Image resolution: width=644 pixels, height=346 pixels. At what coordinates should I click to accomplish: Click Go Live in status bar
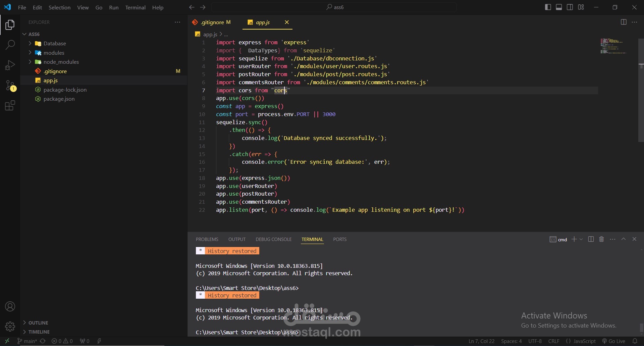pyautogui.click(x=613, y=341)
